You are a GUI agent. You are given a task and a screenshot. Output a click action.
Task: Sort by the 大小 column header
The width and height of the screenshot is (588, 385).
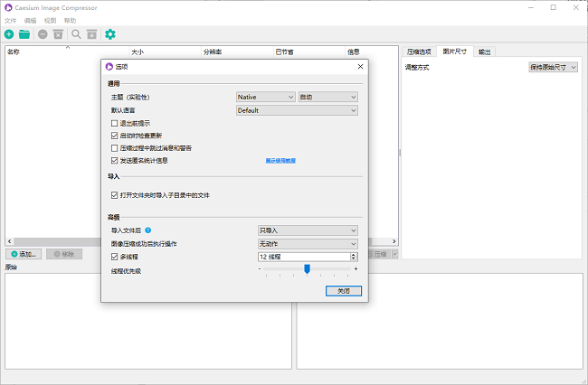[x=166, y=52]
